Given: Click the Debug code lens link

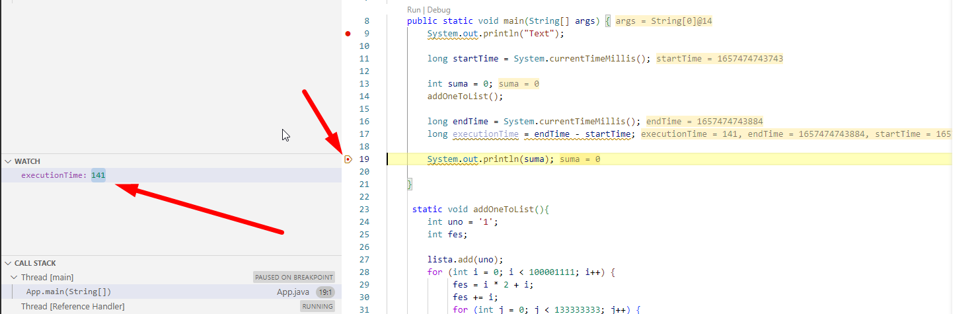Looking at the screenshot, I should point(439,10).
